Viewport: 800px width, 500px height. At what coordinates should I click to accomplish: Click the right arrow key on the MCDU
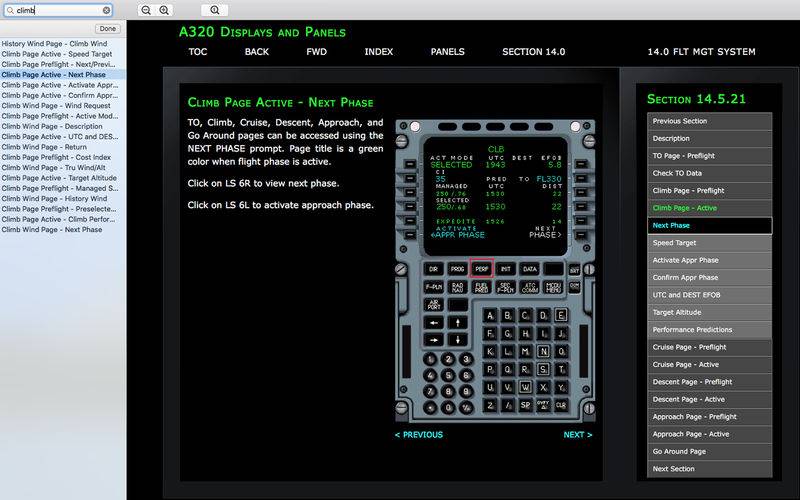coord(433,340)
